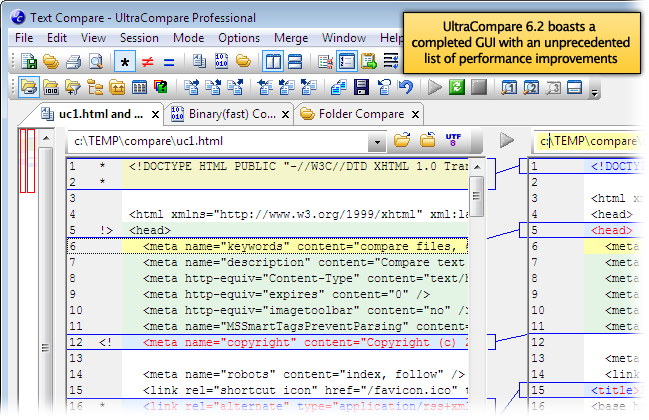Click the folder with up arrows icon
The width and height of the screenshot is (649, 420).
tap(118, 87)
